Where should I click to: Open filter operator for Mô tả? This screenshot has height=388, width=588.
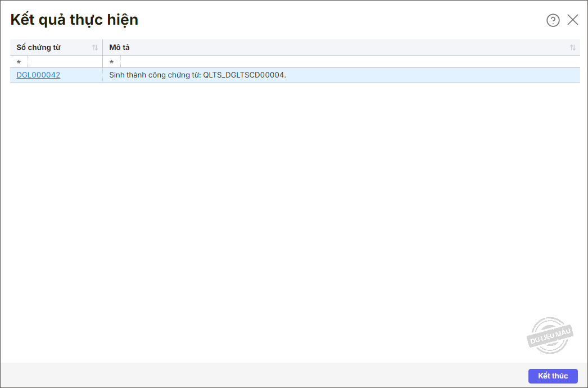point(111,62)
